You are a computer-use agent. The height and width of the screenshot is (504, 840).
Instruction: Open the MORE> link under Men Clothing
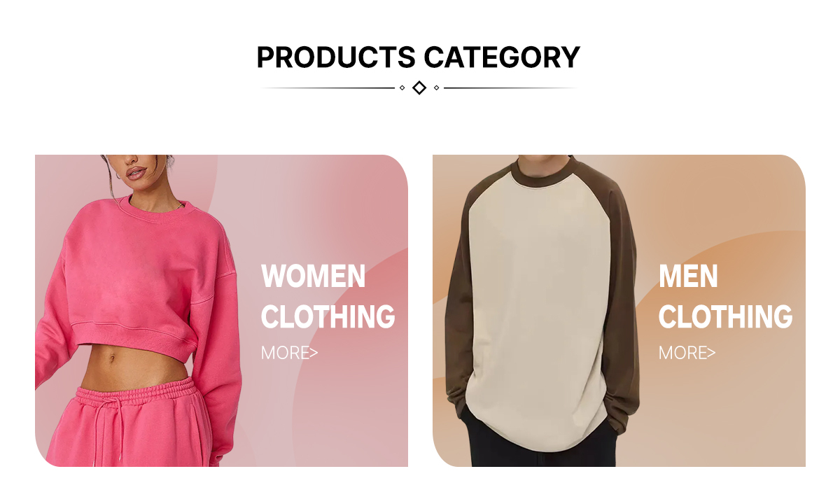pyautogui.click(x=687, y=353)
